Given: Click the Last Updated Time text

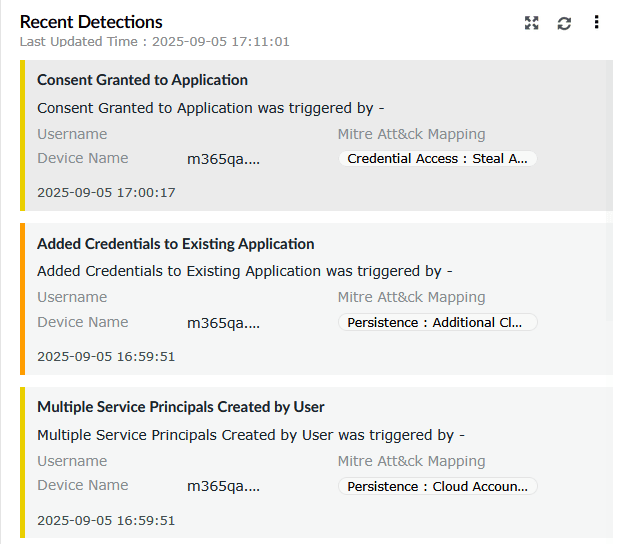Looking at the screenshot, I should coord(155,42).
